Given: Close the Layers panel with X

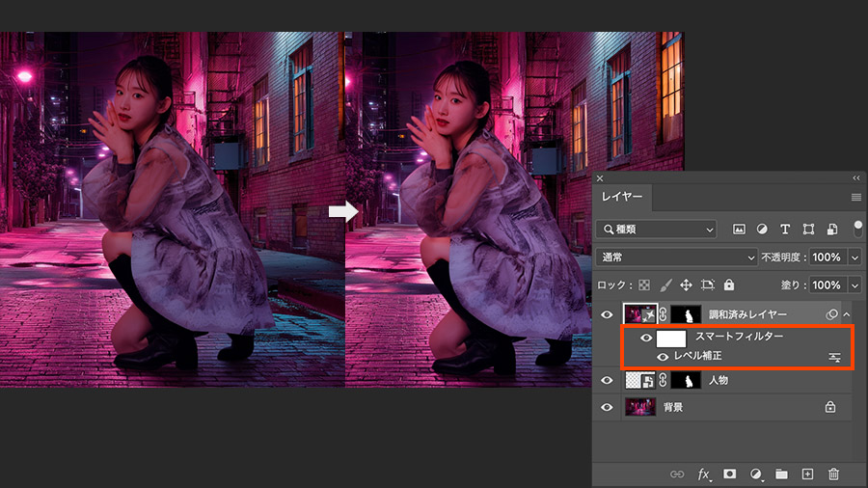Looking at the screenshot, I should coord(600,178).
